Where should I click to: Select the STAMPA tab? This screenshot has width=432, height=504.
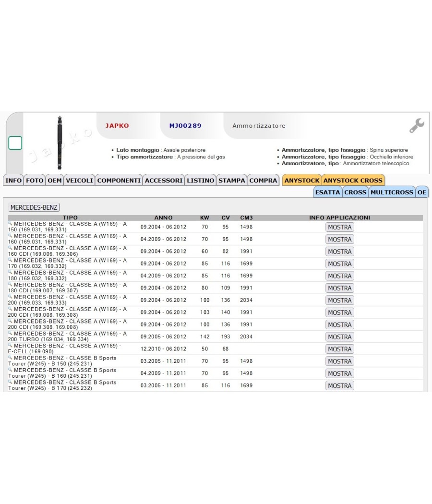(x=232, y=180)
